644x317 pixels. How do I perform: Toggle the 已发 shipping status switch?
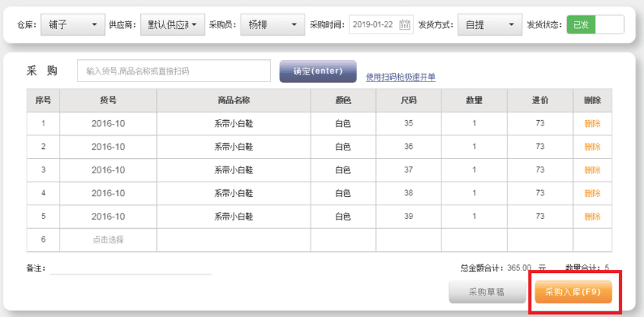(x=595, y=25)
